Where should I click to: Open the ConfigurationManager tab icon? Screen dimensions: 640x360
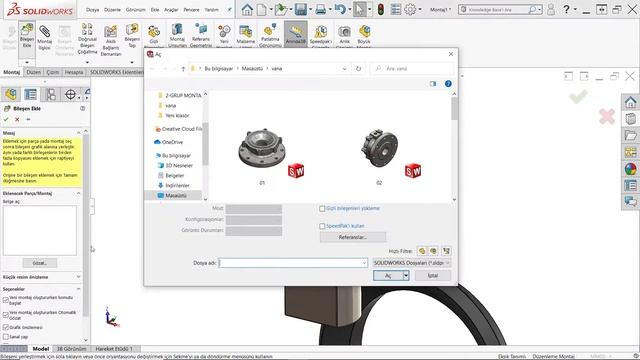51,94
